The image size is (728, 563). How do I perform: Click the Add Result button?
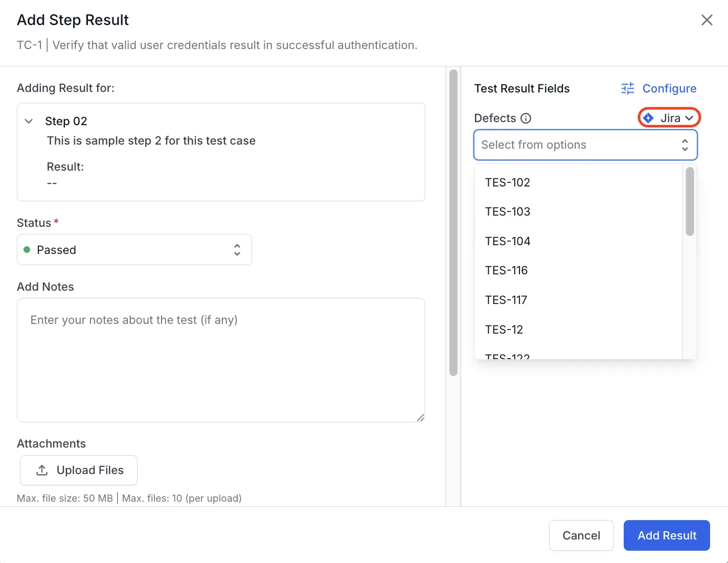click(667, 535)
